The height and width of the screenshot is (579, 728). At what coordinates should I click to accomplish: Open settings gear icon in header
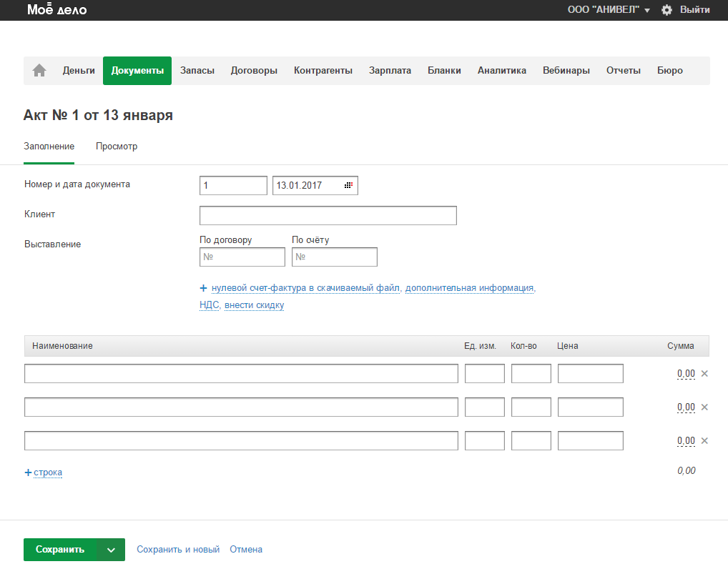pyautogui.click(x=666, y=10)
